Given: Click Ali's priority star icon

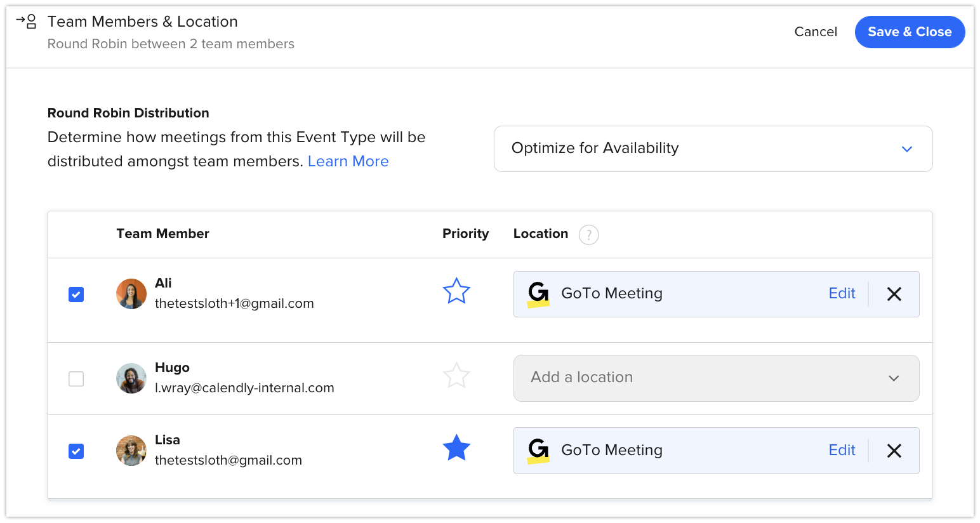Looking at the screenshot, I should tap(456, 292).
